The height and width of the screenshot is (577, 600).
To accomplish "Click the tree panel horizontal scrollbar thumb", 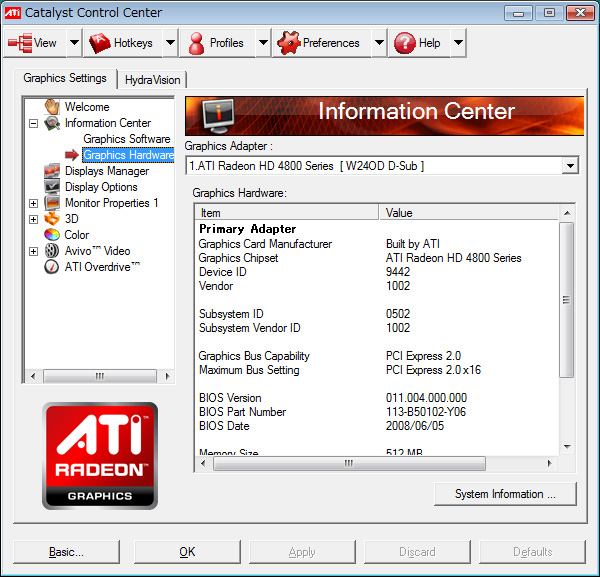I will 100,376.
